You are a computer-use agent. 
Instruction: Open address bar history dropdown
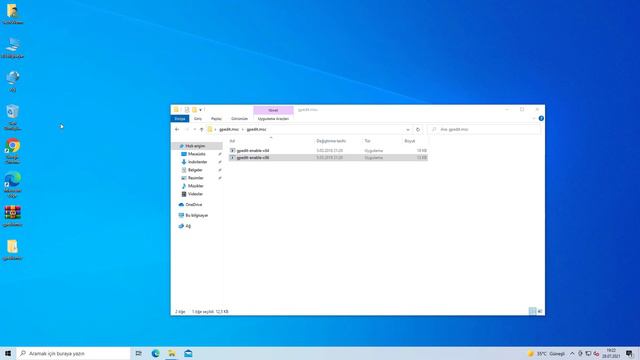coord(408,129)
